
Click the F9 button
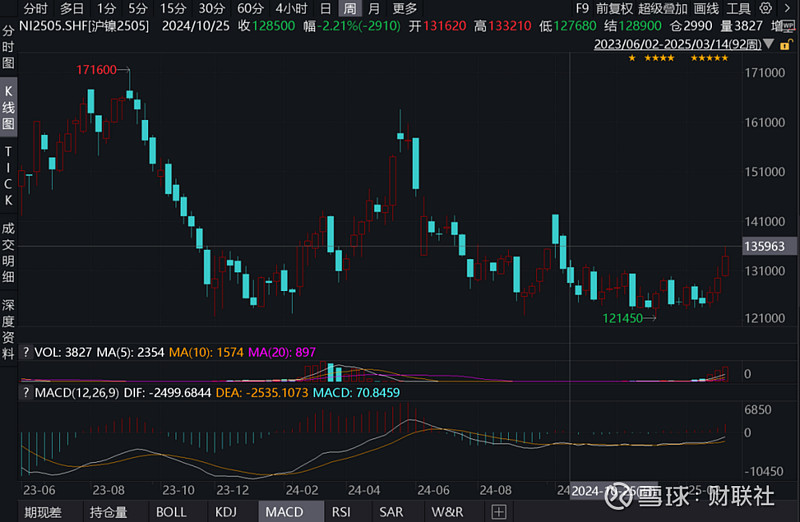[x=581, y=8]
